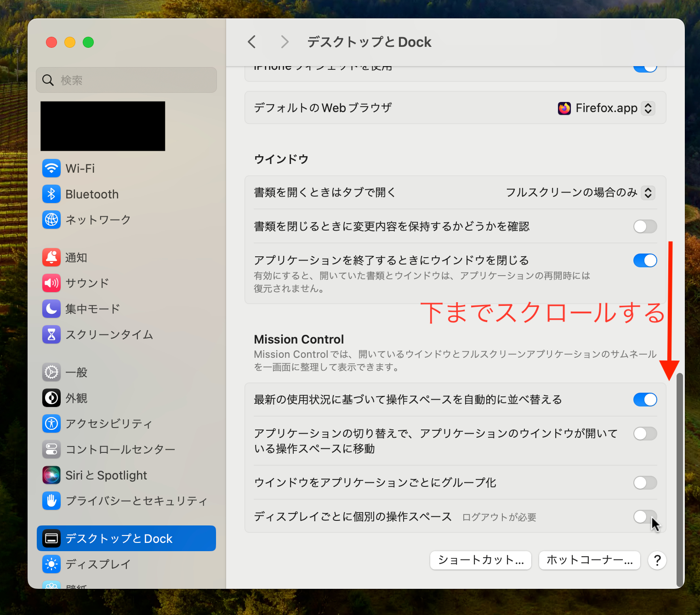Viewport: 700px width, 615px height.
Task: Click the back navigation chevron
Action: point(251,42)
